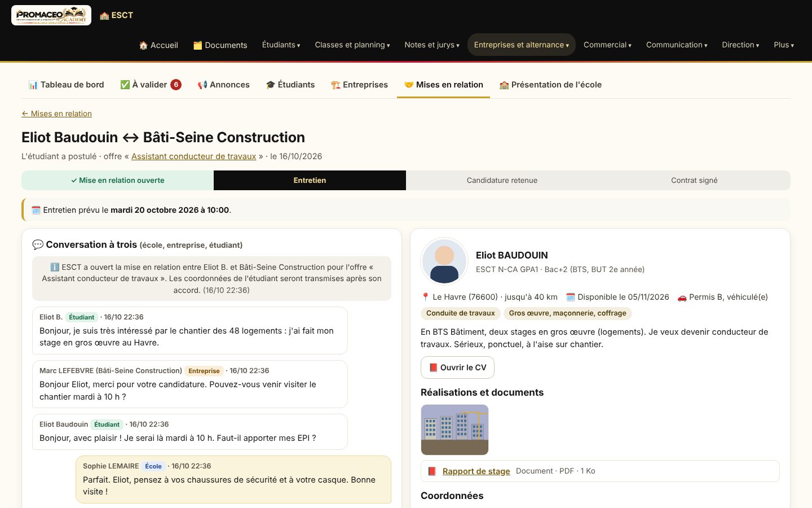
Task: Select the Entretien progress step
Action: (x=310, y=180)
